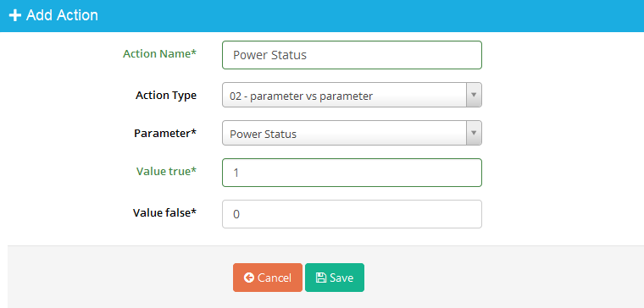
Task: Click the left-arrow icon on Cancel
Action: (x=248, y=278)
